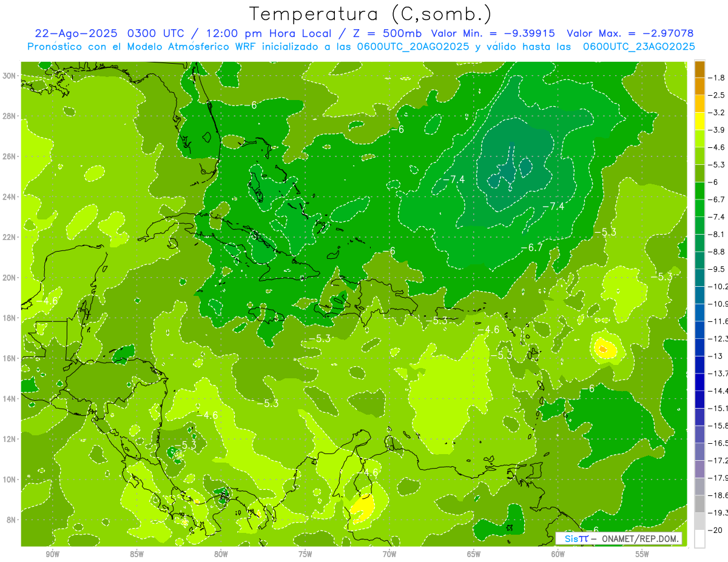728x562 pixels.
Task: Click the 28N latitude axis label
Action: [x=10, y=116]
